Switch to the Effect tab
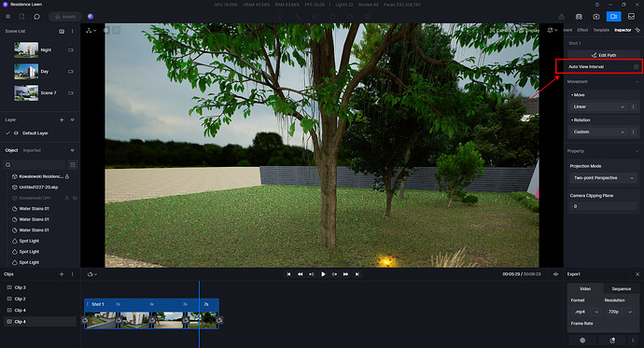This screenshot has width=644, height=348. click(582, 30)
